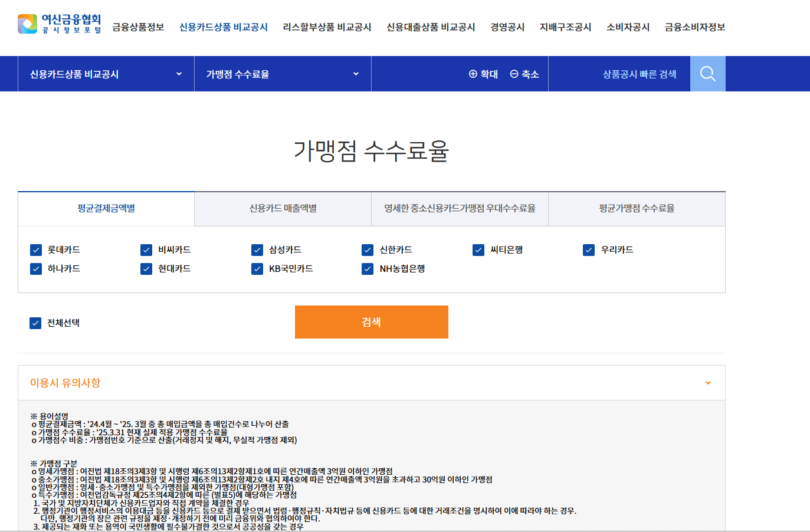Uncheck the KB국민카드 checkbox

pos(257,269)
